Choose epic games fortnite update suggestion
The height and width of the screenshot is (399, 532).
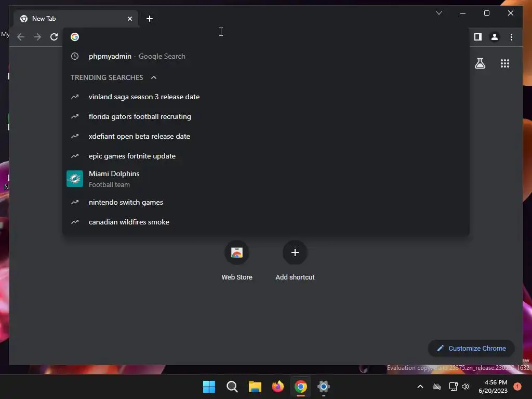(x=266, y=156)
